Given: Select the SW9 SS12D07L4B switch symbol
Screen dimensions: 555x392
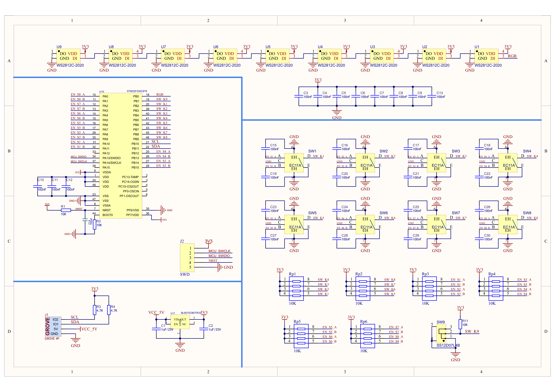Looking at the screenshot, I should click(x=441, y=334).
